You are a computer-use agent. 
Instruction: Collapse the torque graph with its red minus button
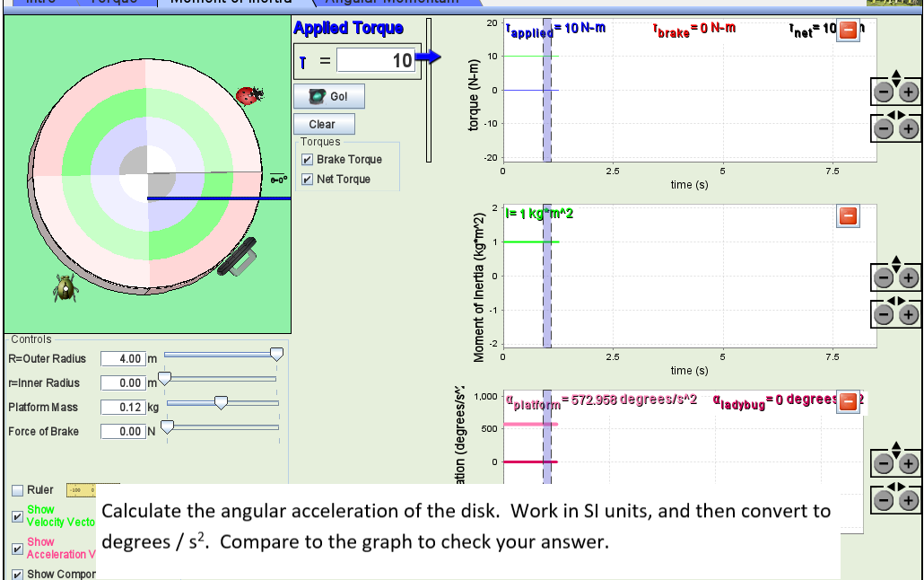pyautogui.click(x=848, y=31)
